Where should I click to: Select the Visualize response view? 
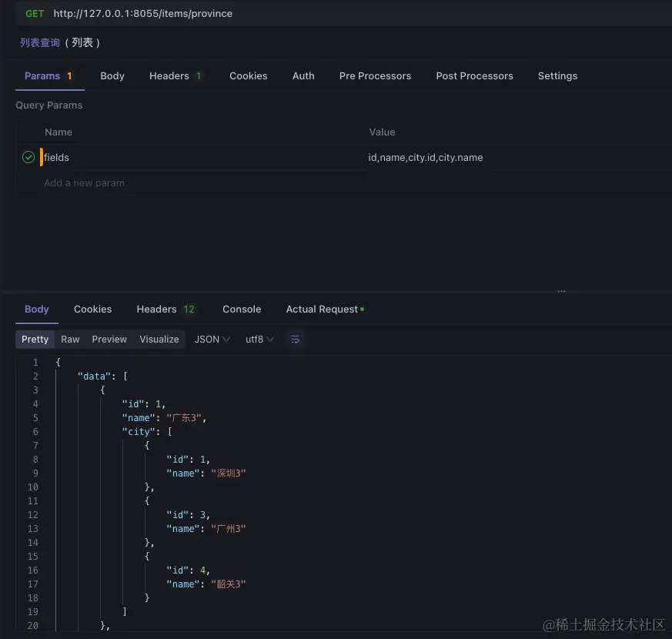point(159,340)
